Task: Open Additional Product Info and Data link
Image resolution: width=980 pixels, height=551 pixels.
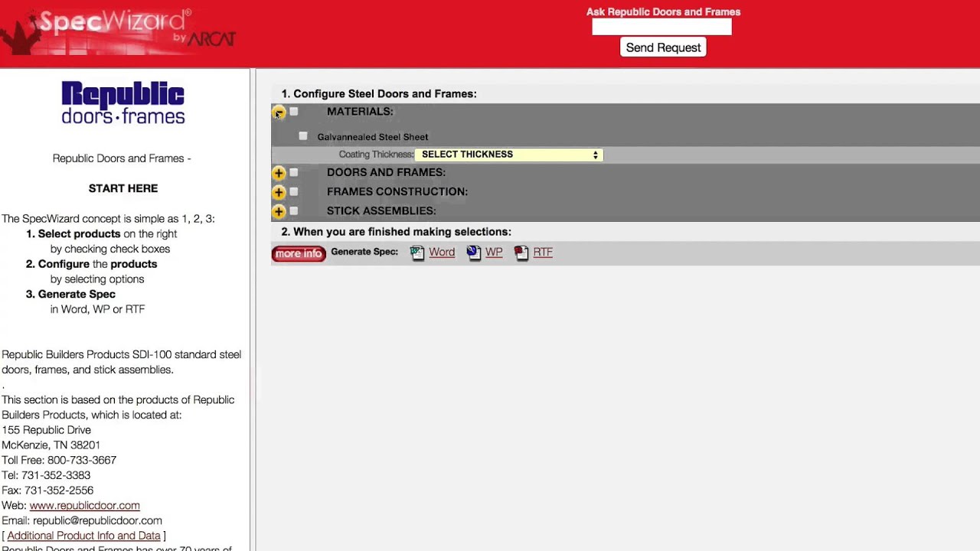Action: click(x=83, y=536)
